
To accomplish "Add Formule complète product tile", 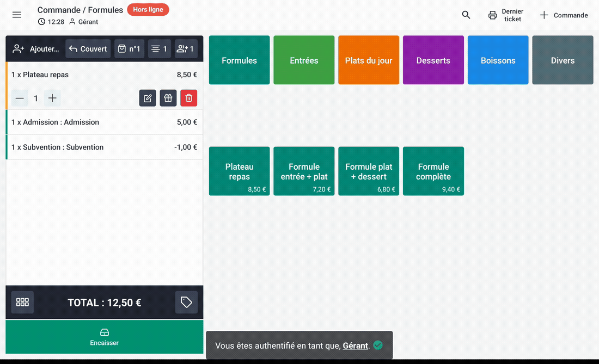I will click(x=433, y=171).
